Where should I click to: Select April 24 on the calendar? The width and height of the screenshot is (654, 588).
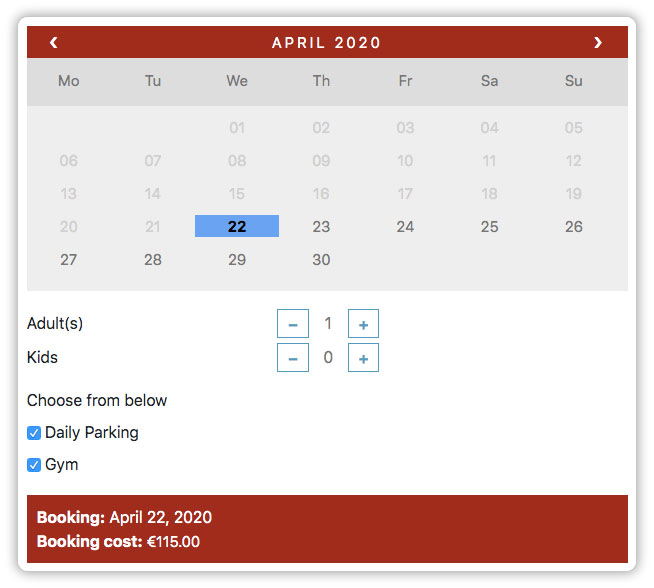[x=405, y=226]
